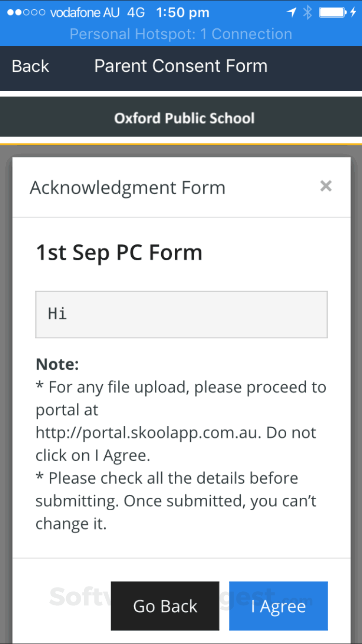Tap the Parent Consent Form title
The width and height of the screenshot is (362, 644).
click(x=181, y=66)
